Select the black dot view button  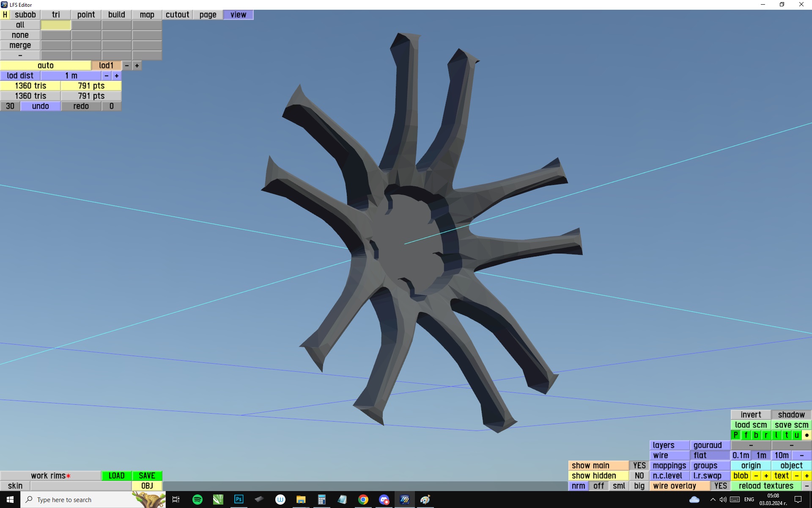(807, 435)
